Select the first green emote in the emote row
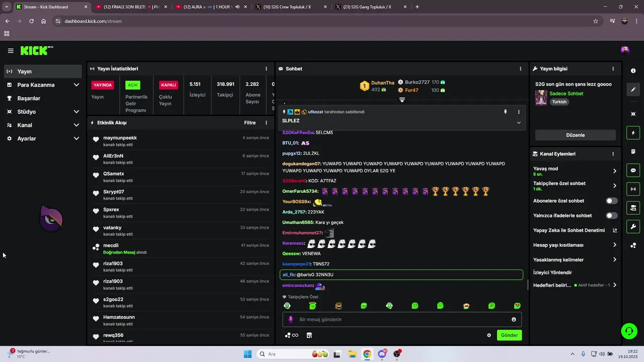Screen dimensions: 644x362 [287, 306]
